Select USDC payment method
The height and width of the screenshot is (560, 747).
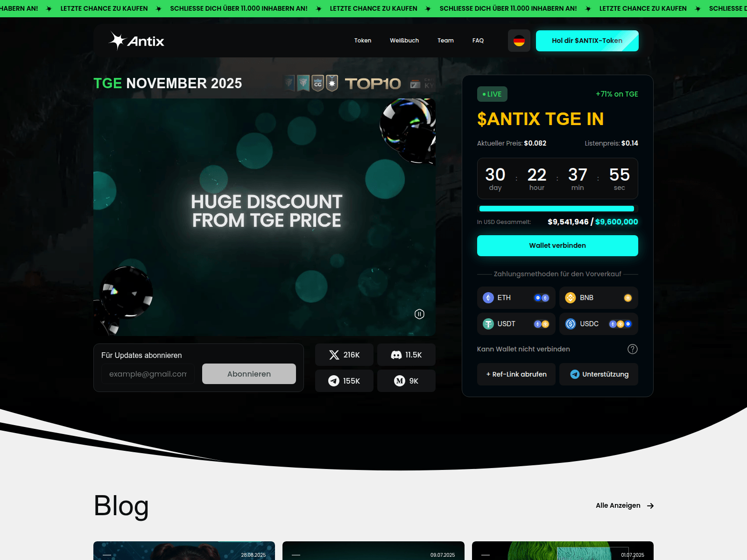pos(599,324)
